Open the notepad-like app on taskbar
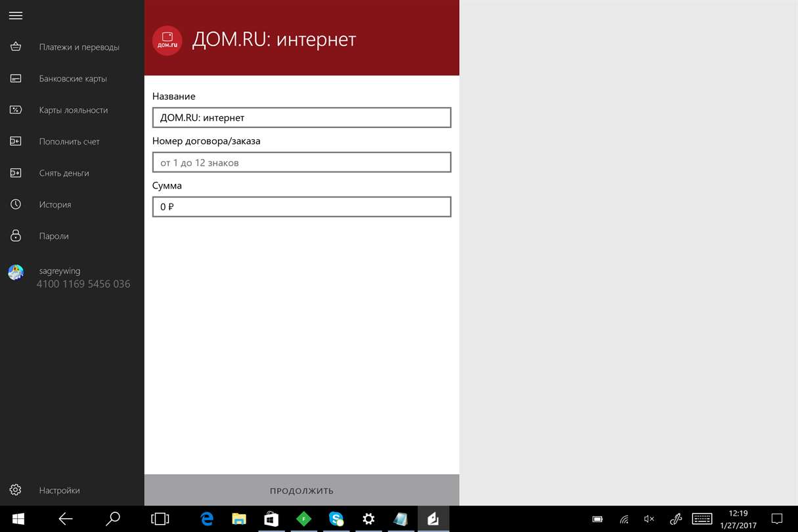Image resolution: width=798 pixels, height=532 pixels. tap(401, 519)
